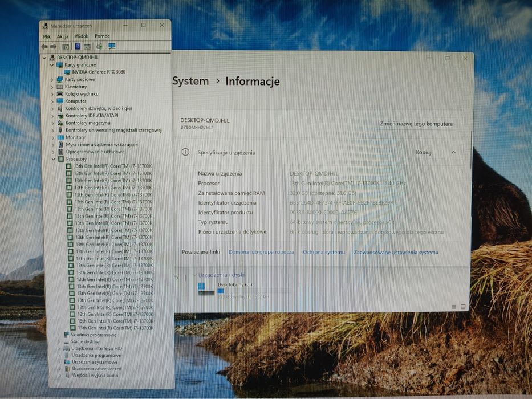This screenshot has width=532, height=399.
Task: Go to System in the breadcrumb
Action: 190,81
